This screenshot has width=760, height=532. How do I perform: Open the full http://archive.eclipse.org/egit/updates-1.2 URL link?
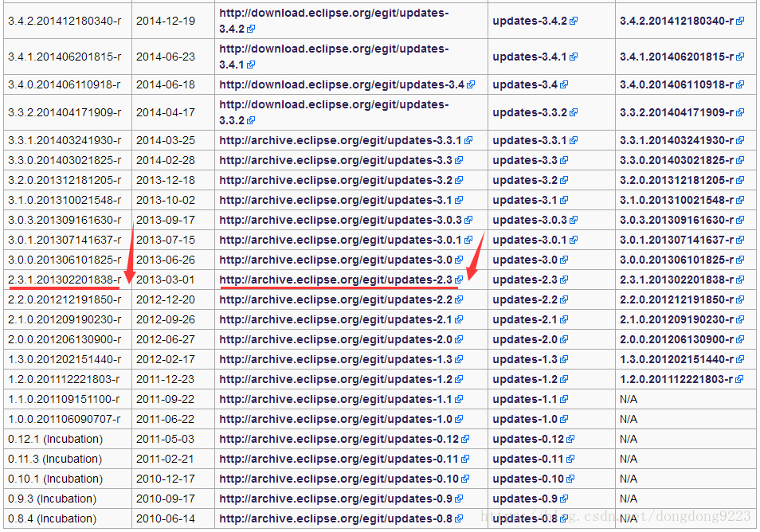pos(341,379)
